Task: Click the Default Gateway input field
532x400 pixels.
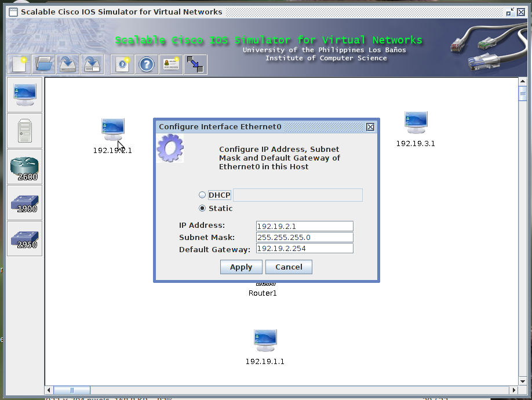Action: (x=305, y=248)
